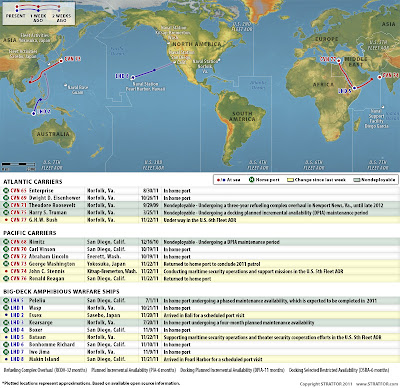Click the LHD 8 marker near Hawaii

[x=133, y=77]
